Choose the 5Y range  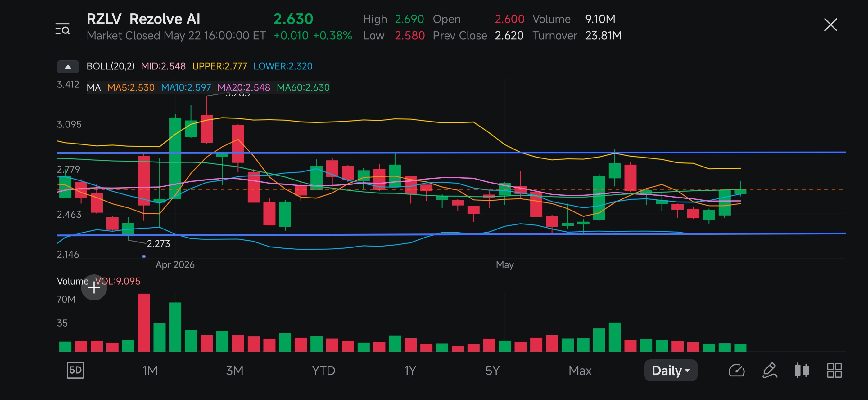pos(492,371)
